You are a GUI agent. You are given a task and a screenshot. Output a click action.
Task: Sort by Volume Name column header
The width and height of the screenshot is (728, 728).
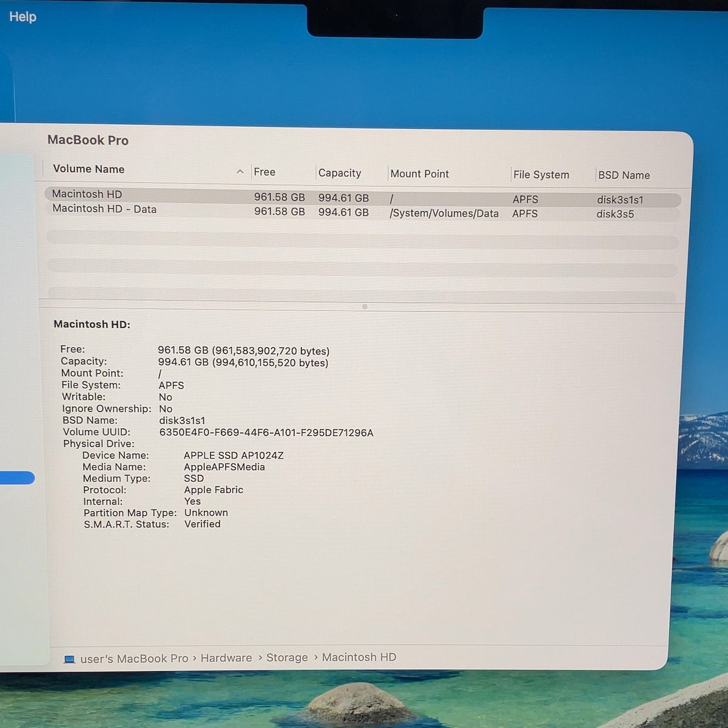click(x=89, y=169)
